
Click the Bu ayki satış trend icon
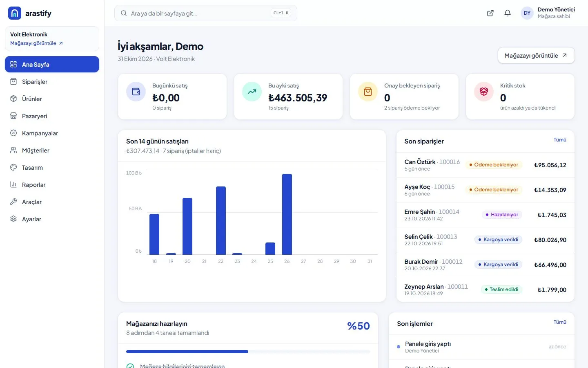252,92
